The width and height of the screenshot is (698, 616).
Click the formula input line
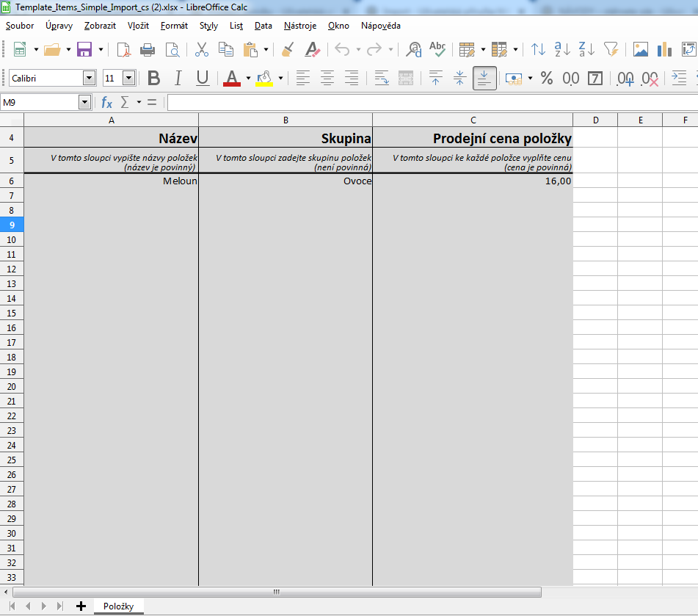[x=433, y=103]
